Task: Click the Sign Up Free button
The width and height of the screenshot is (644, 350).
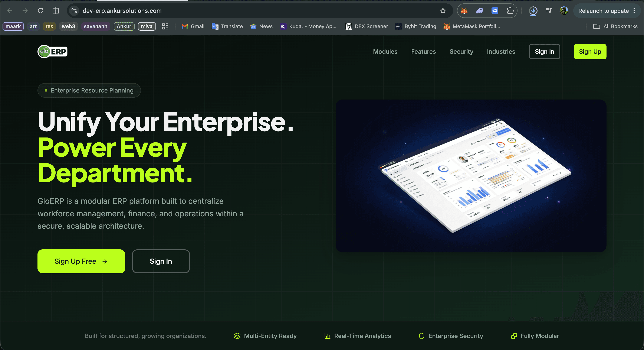Action: click(81, 261)
